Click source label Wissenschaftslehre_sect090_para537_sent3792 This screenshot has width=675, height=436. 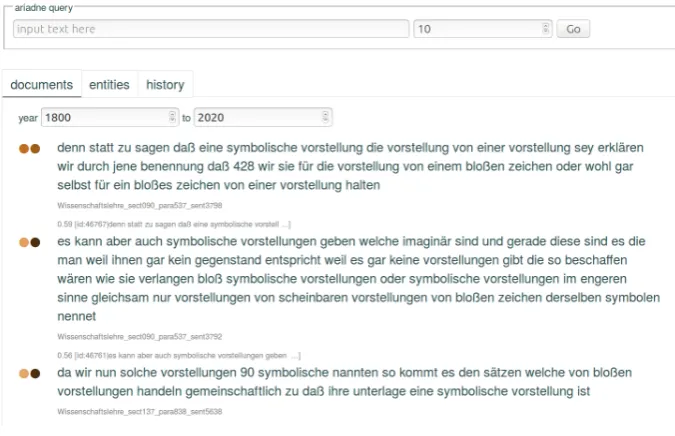tap(140, 337)
